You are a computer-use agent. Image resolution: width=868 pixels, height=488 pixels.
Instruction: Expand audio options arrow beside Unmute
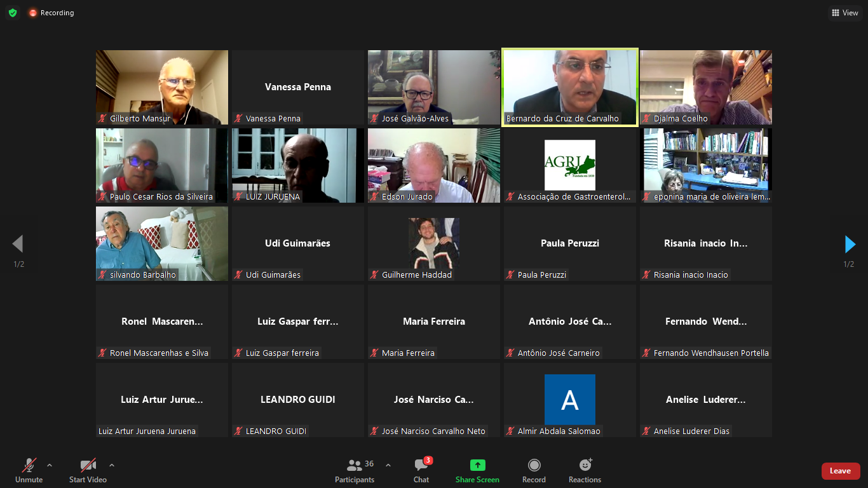click(x=50, y=465)
